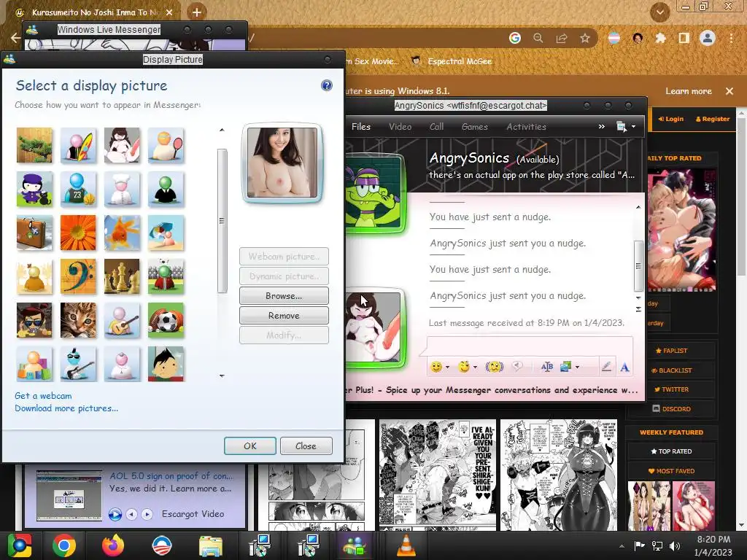Pick the soccer ball display picture

coord(166,321)
